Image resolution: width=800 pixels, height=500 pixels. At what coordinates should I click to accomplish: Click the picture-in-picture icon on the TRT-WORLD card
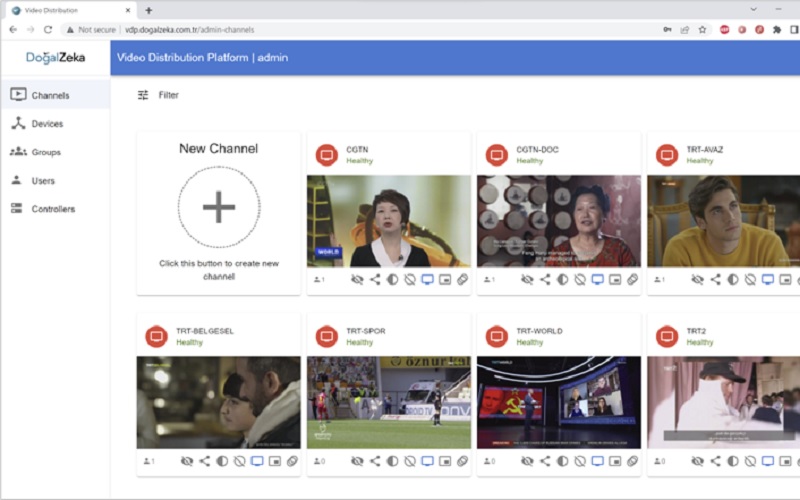pos(615,461)
